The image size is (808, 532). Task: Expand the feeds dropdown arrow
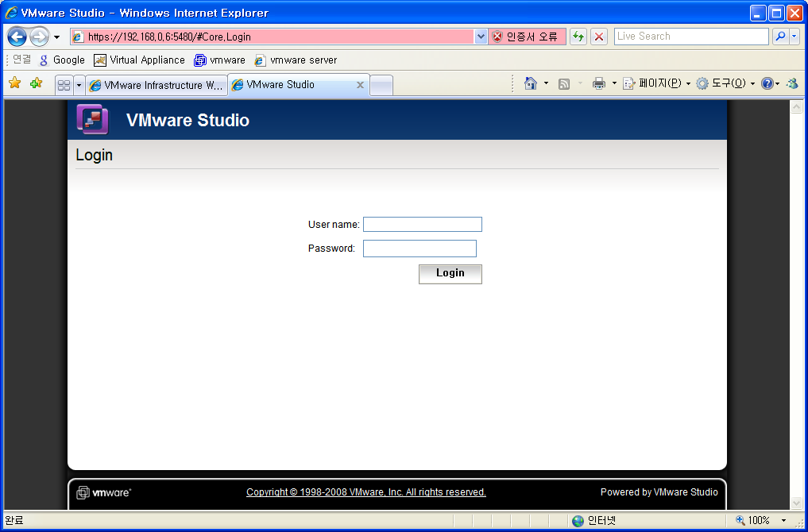[580, 83]
